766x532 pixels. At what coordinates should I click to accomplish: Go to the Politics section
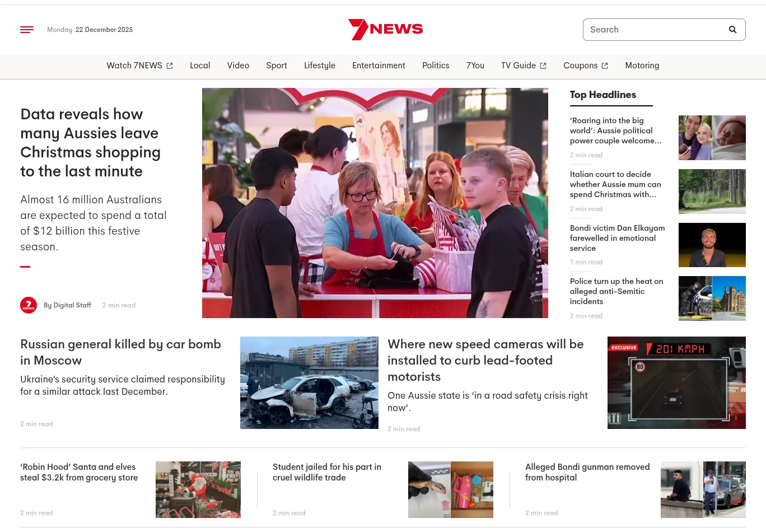pyautogui.click(x=436, y=66)
